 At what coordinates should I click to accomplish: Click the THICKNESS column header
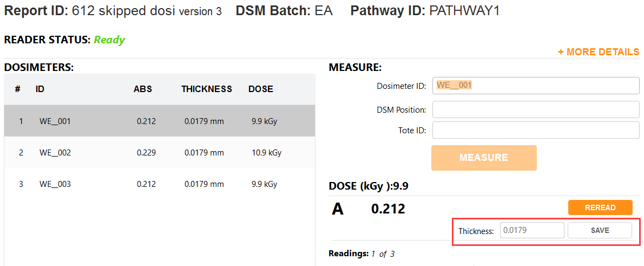click(207, 89)
